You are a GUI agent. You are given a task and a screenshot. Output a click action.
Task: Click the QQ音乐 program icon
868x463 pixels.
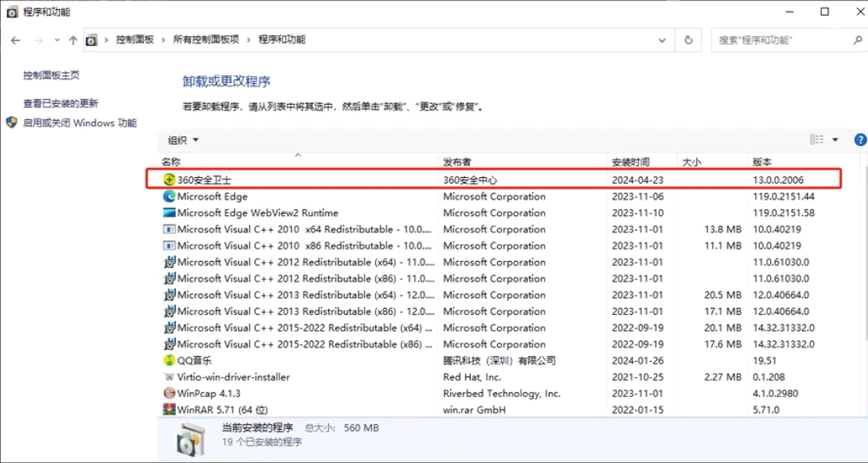click(x=169, y=361)
